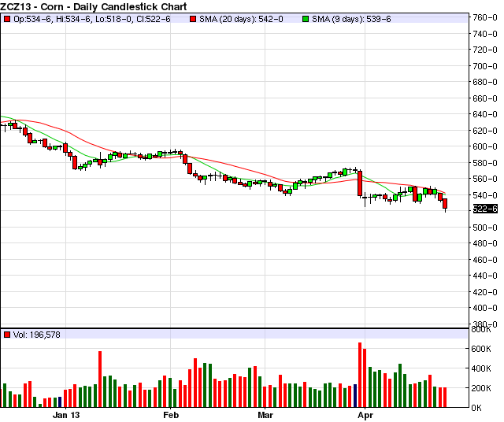
Task: Click the red SMA 20 days swatch
Action: click(x=193, y=19)
